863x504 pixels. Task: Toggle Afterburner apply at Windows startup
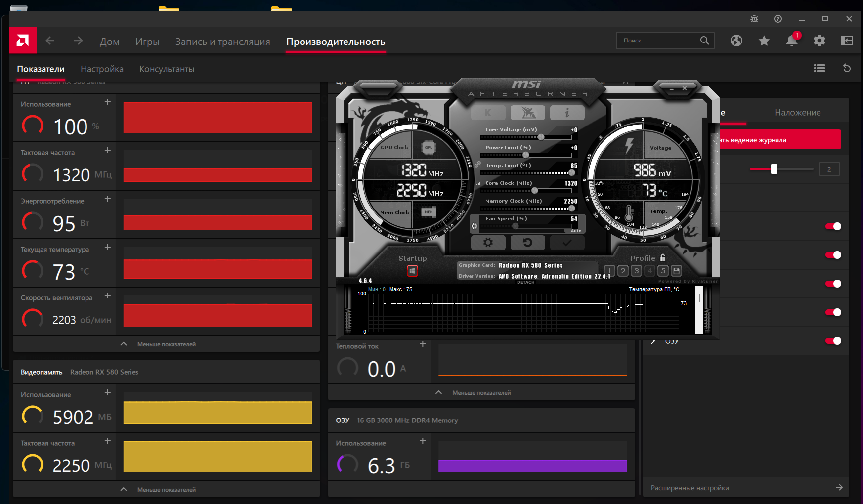click(x=412, y=271)
